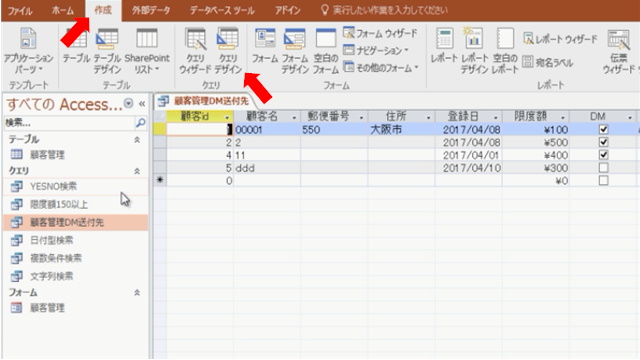The height and width of the screenshot is (360, 640).
Task: Open the 限度額150以上 query
Action: pos(59,204)
